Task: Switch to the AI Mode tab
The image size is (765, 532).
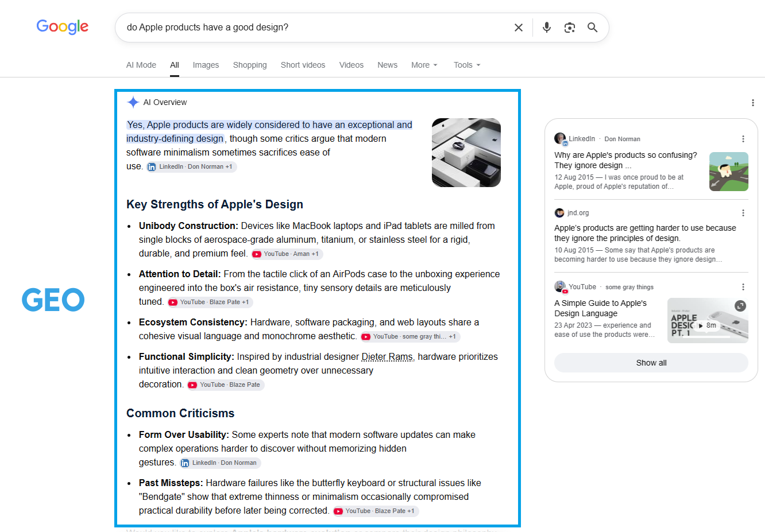Action: click(x=141, y=65)
